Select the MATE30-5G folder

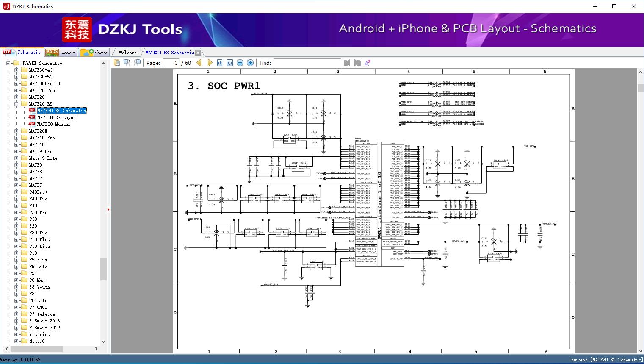(x=41, y=77)
